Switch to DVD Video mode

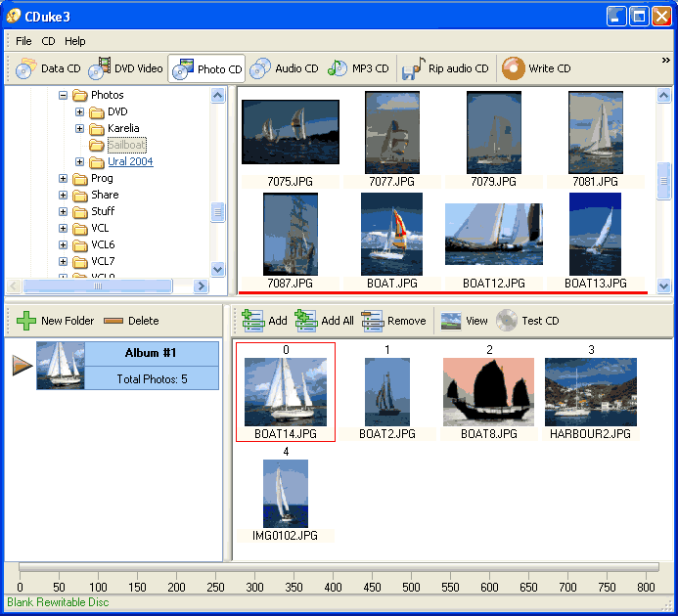tap(126, 68)
